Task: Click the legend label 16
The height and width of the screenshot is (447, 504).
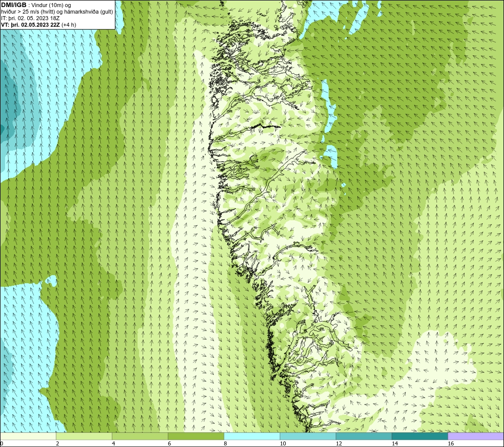Action: point(451,444)
